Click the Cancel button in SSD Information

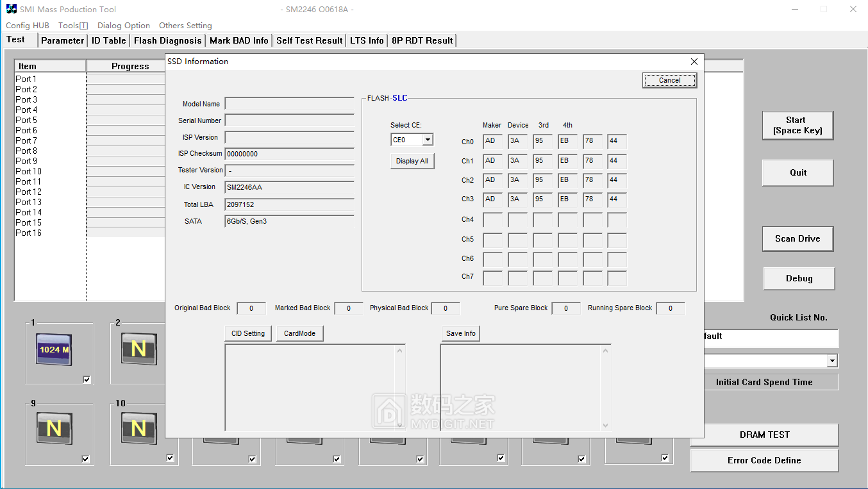click(669, 80)
